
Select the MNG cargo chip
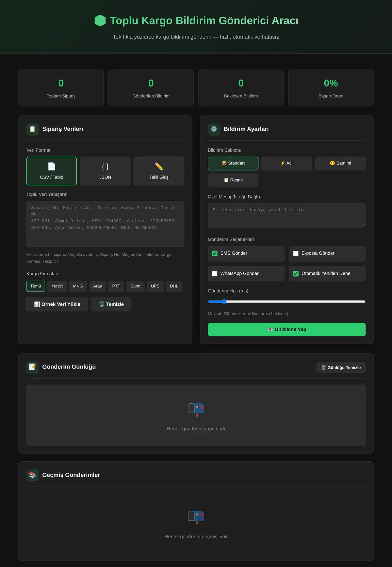(78, 286)
